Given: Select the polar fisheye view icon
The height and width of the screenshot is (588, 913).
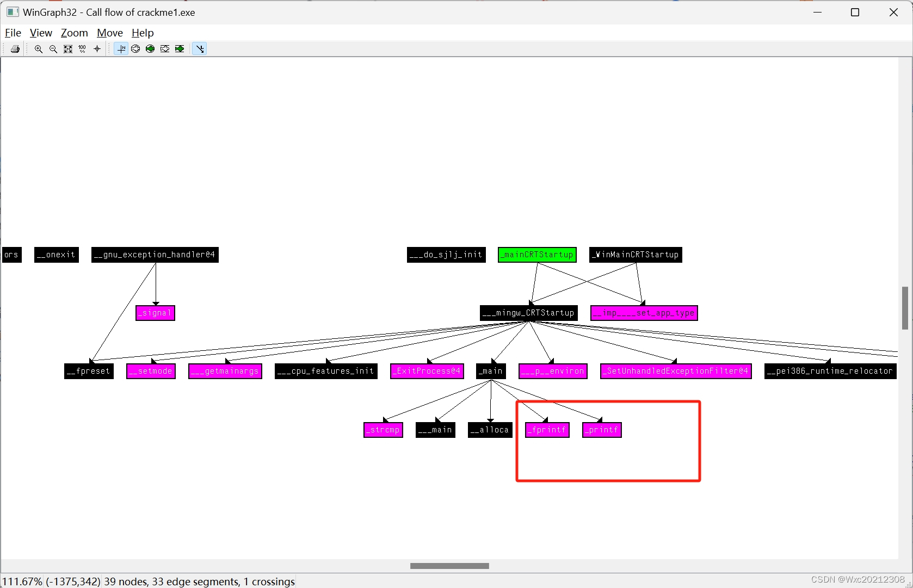Looking at the screenshot, I should coord(135,49).
